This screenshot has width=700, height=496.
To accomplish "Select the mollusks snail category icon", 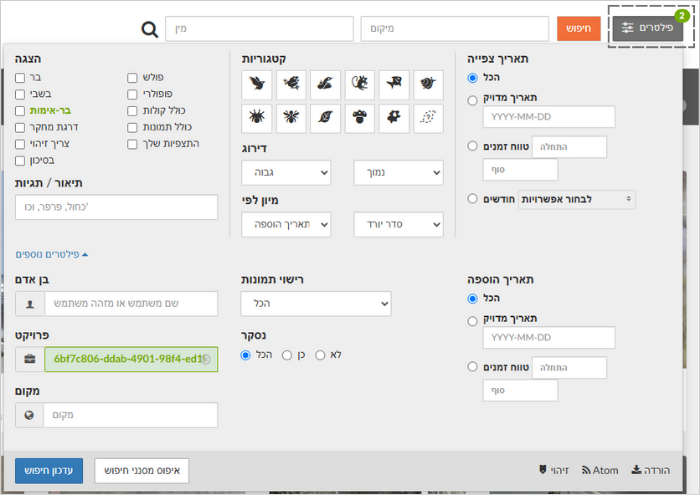I will 428,84.
